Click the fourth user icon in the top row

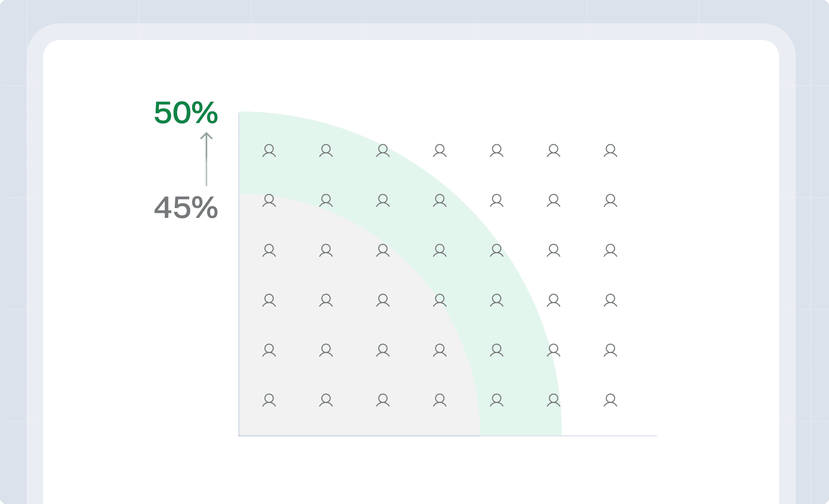(440, 151)
